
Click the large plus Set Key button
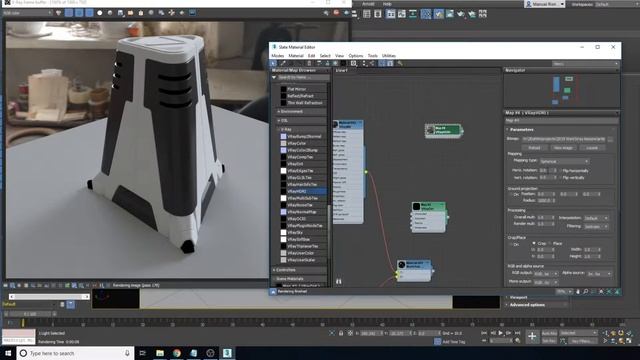tap(532, 336)
